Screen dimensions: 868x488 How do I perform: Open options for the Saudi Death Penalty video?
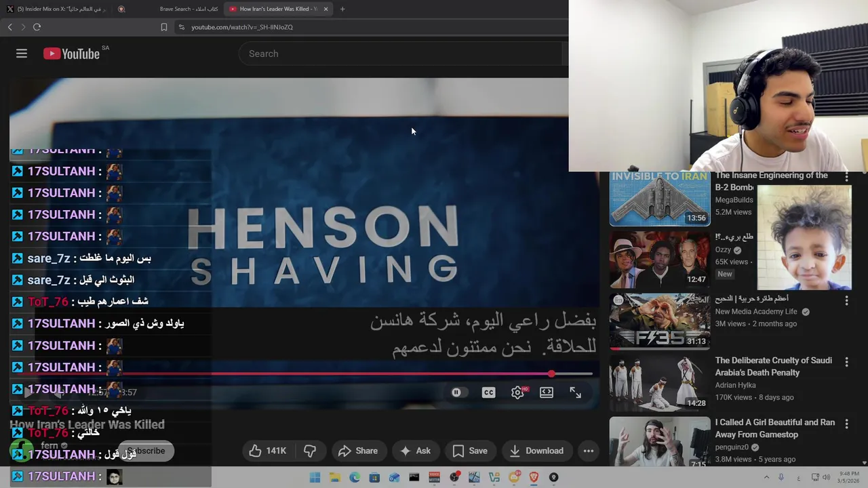click(846, 362)
